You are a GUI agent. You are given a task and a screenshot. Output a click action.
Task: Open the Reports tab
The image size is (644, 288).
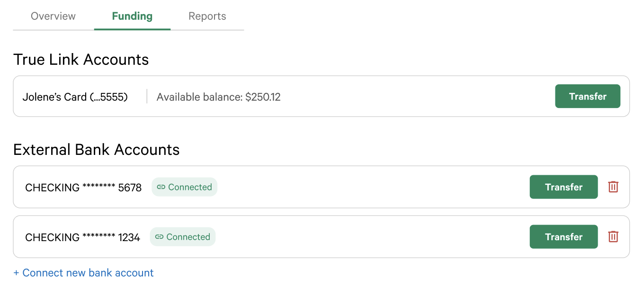207,16
